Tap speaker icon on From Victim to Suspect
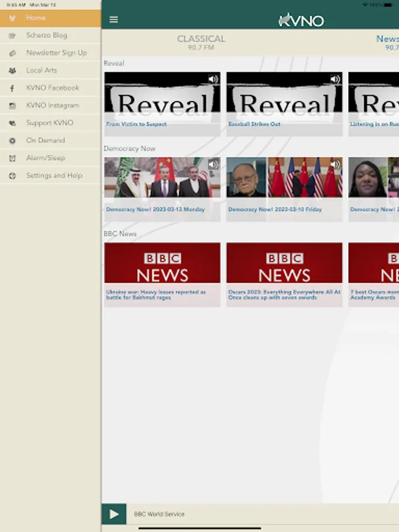399x532 pixels. (213, 79)
